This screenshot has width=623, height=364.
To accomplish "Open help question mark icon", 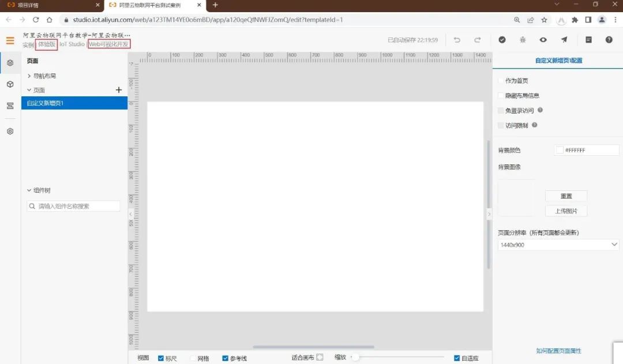I will point(609,40).
